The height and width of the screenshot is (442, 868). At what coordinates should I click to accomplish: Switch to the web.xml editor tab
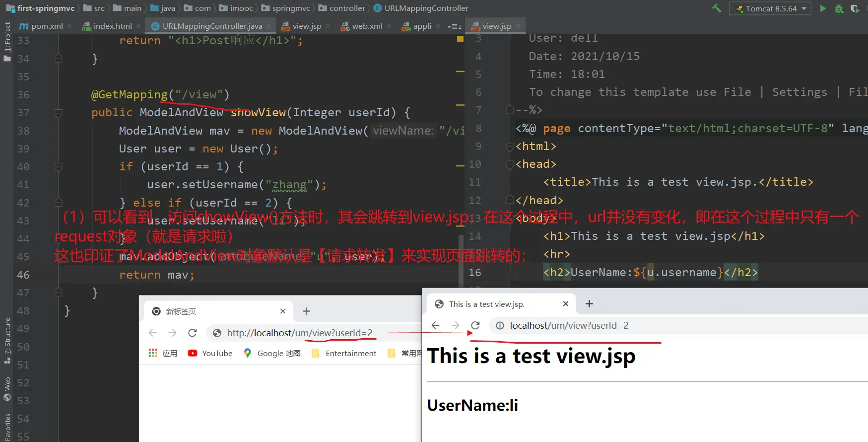coord(367,26)
